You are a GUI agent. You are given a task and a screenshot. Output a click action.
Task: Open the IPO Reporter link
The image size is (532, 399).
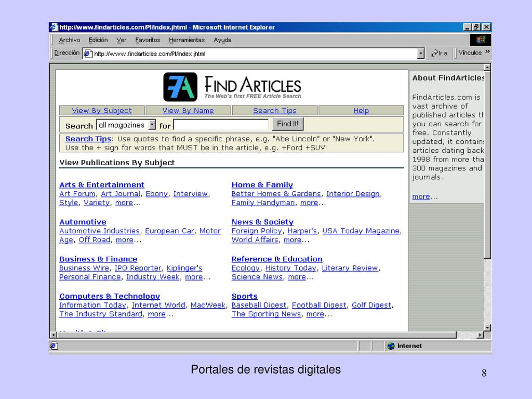[x=138, y=268]
